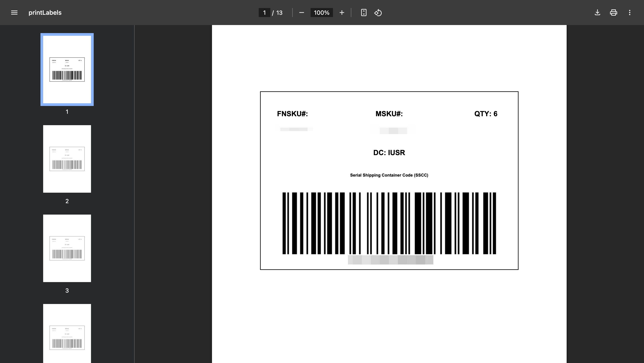Download the printLabels PDF
Viewport: 644px width, 363px height.
pyautogui.click(x=597, y=13)
